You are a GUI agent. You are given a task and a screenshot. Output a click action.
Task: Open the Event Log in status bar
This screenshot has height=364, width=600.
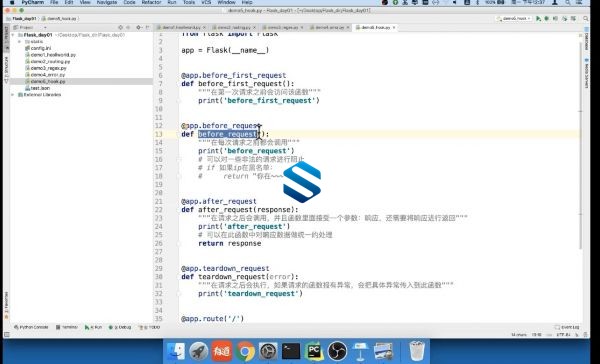coord(567,327)
